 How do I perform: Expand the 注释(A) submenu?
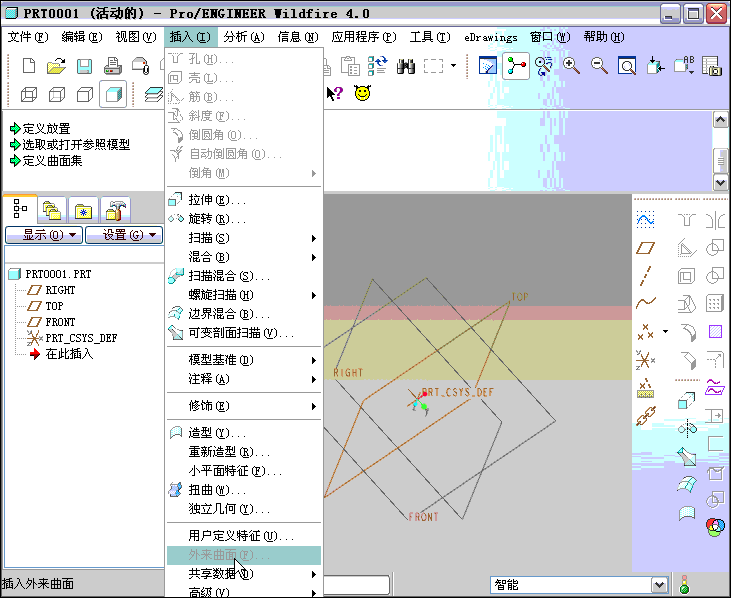pos(243,379)
